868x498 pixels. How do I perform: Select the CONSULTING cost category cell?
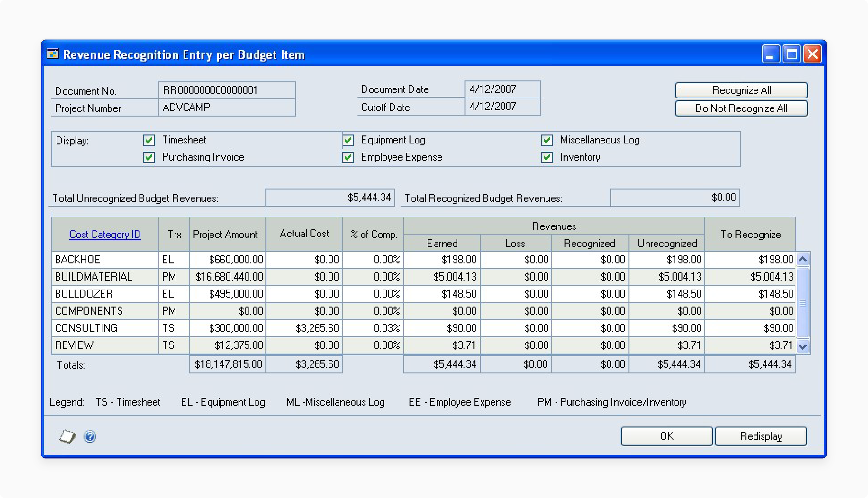click(x=105, y=328)
